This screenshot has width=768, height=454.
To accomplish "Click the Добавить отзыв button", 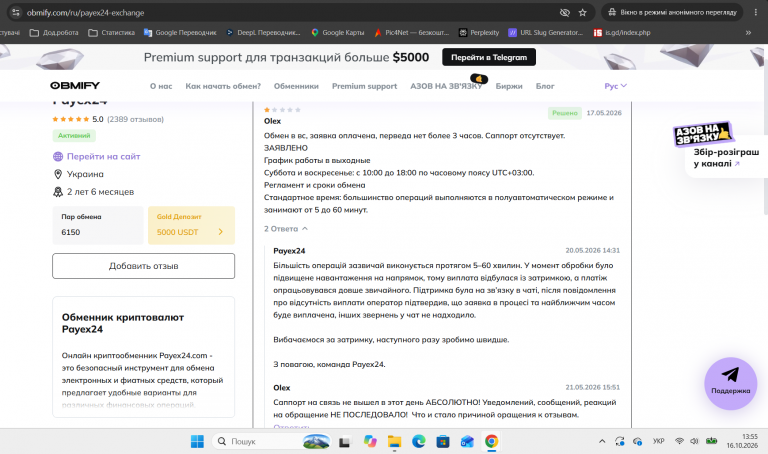I will point(144,266).
